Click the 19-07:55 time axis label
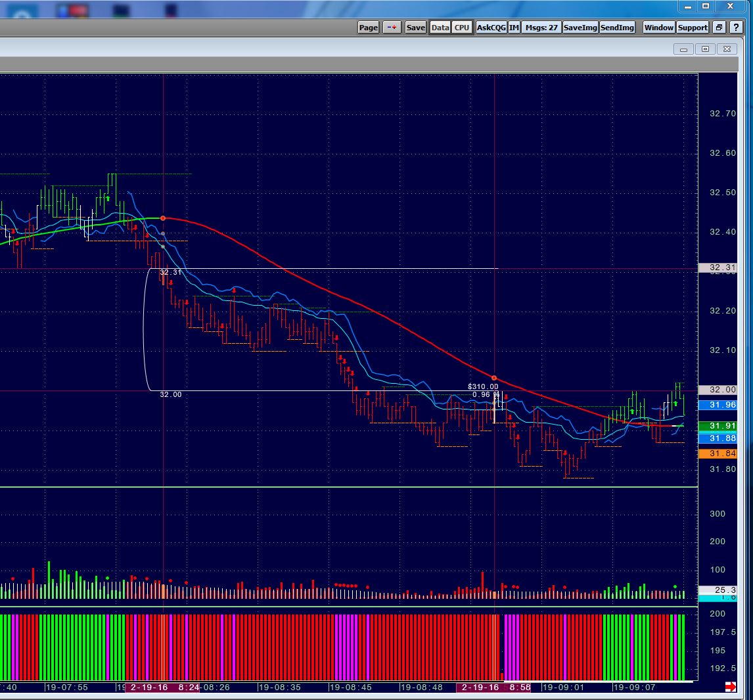This screenshot has height=700, width=753. pos(67,688)
